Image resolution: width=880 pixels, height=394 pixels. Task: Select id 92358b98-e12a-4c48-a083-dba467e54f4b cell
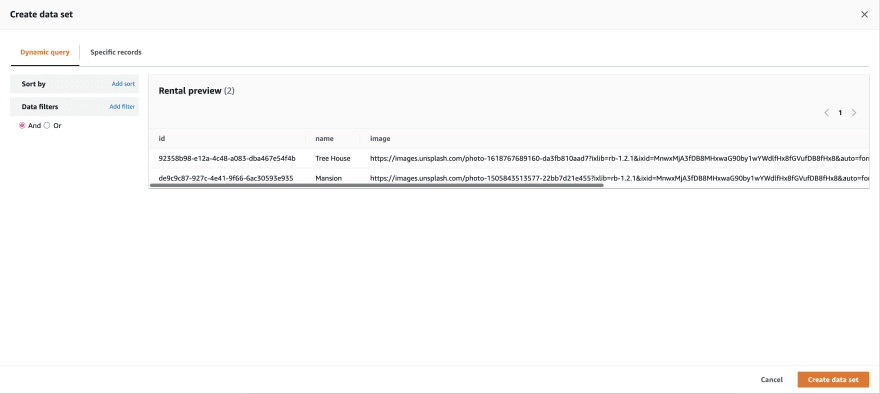coord(227,158)
